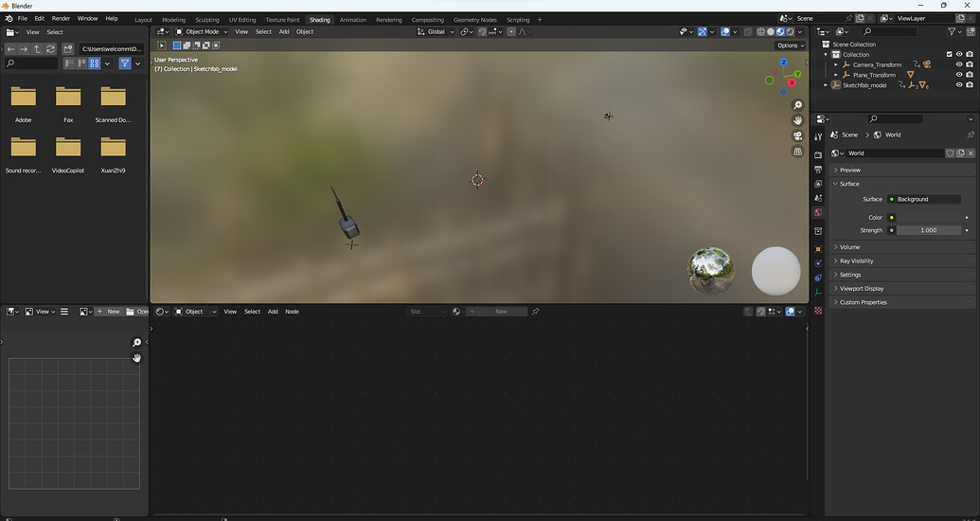This screenshot has width=980, height=521.
Task: Switch perspective/orthographic grid icon in viewport
Action: click(x=797, y=152)
